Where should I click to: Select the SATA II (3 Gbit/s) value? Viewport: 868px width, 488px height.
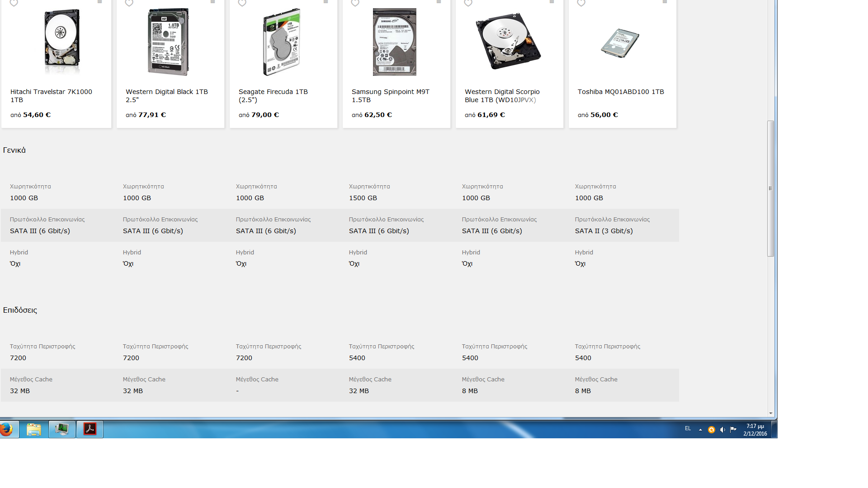click(x=604, y=231)
